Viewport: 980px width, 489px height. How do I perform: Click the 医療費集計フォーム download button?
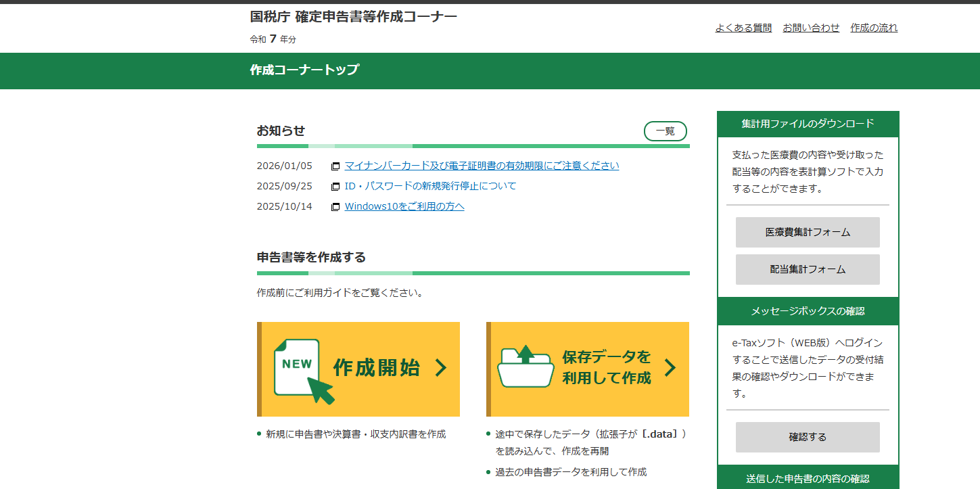807,232
